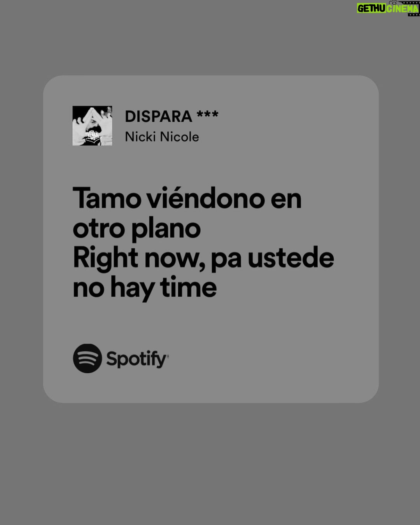Click the GETHU CINEMA watermark logo
This screenshot has width=420, height=525.
388,8
